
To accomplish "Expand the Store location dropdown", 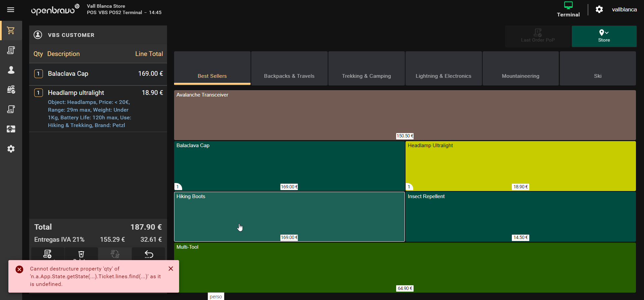I will (604, 36).
